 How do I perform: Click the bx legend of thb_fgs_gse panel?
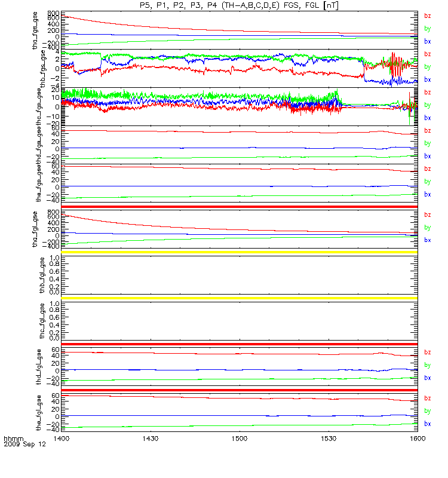(x=428, y=79)
